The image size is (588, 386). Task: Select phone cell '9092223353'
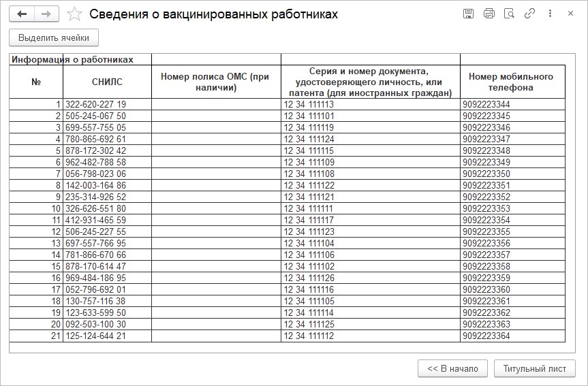(512, 209)
